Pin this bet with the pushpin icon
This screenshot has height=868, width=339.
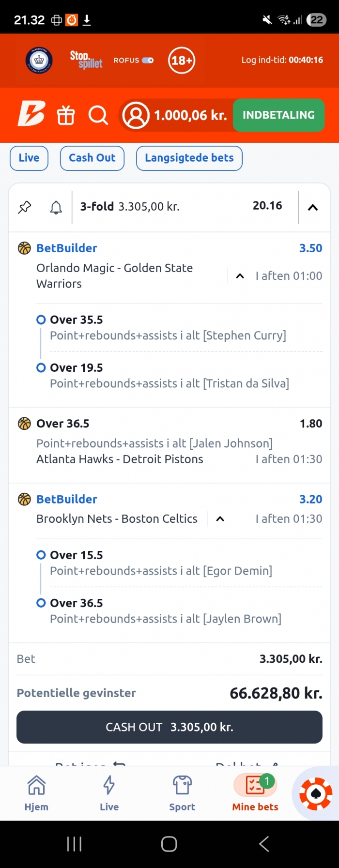coord(25,207)
